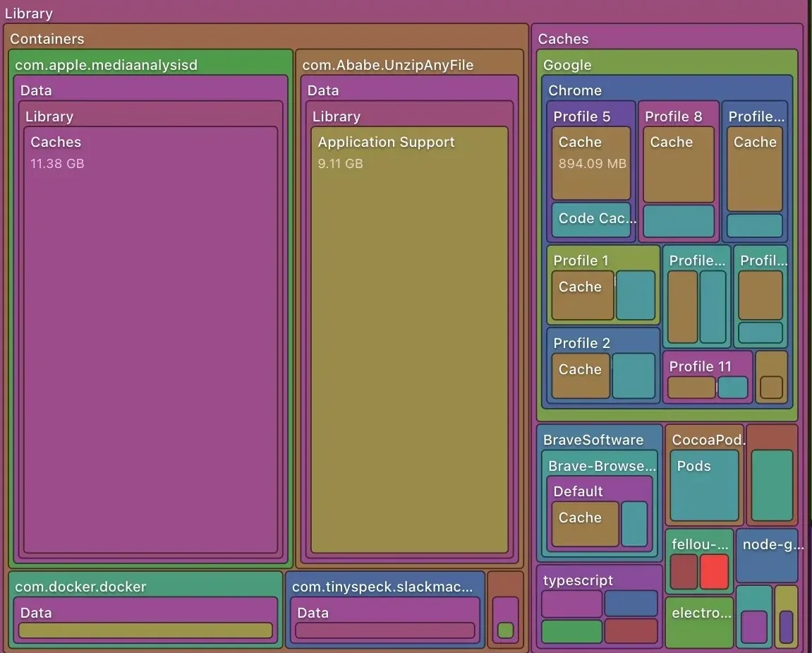Click the com.Ababe.UnzipAnyFile block title
This screenshot has height=653, width=812.
pyautogui.click(x=388, y=65)
